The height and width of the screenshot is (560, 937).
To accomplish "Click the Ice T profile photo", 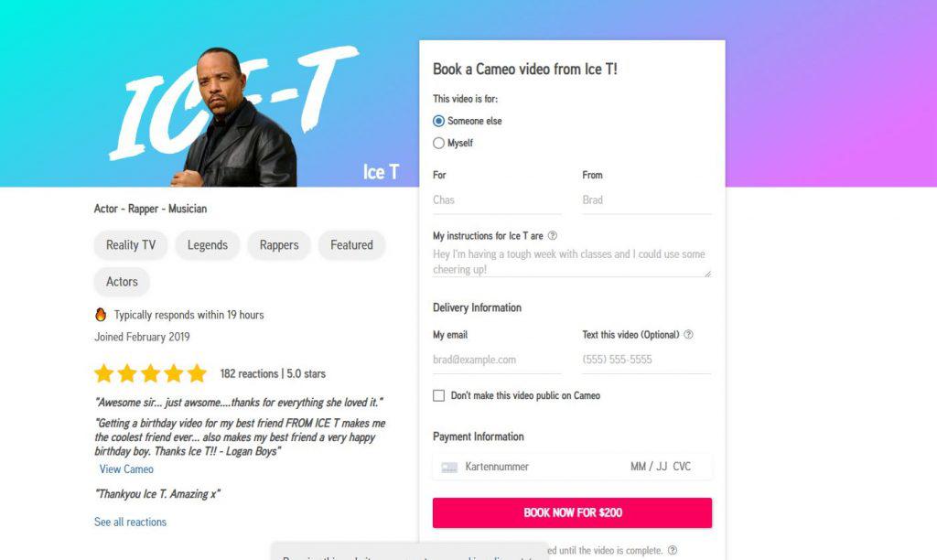I will 236,118.
